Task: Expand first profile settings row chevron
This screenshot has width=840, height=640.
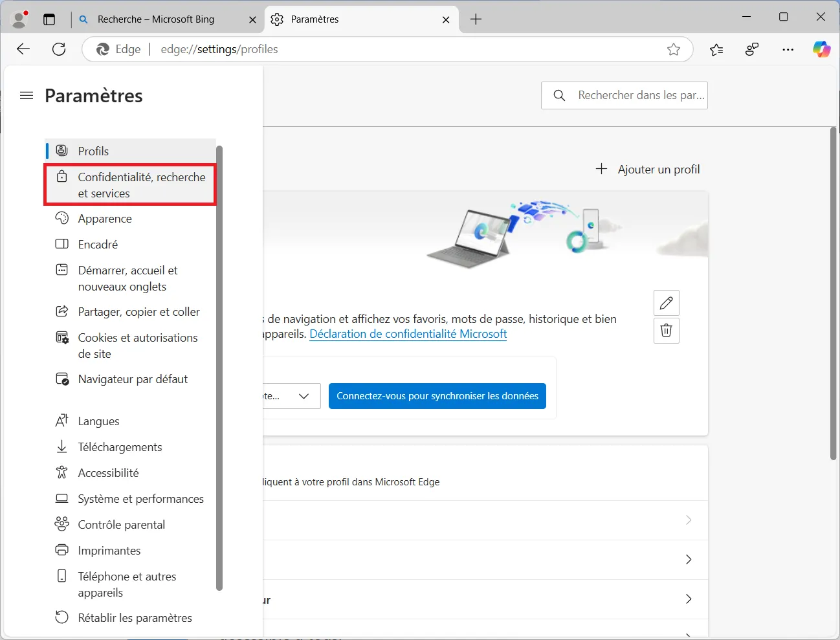Action: [689, 520]
